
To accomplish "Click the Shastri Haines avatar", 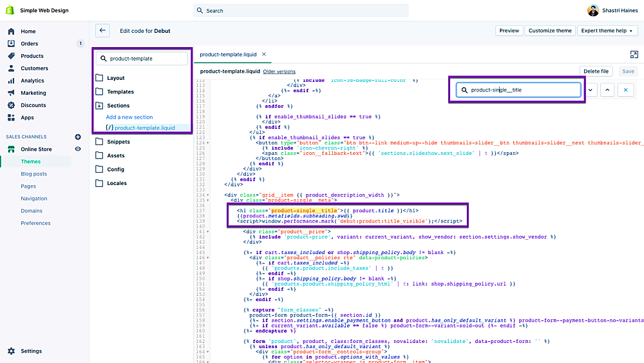I will [592, 10].
